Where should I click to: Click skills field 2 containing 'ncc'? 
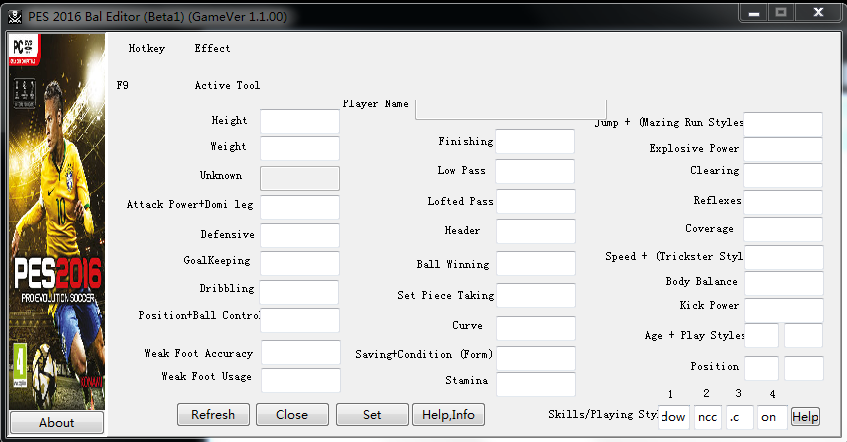tap(708, 417)
